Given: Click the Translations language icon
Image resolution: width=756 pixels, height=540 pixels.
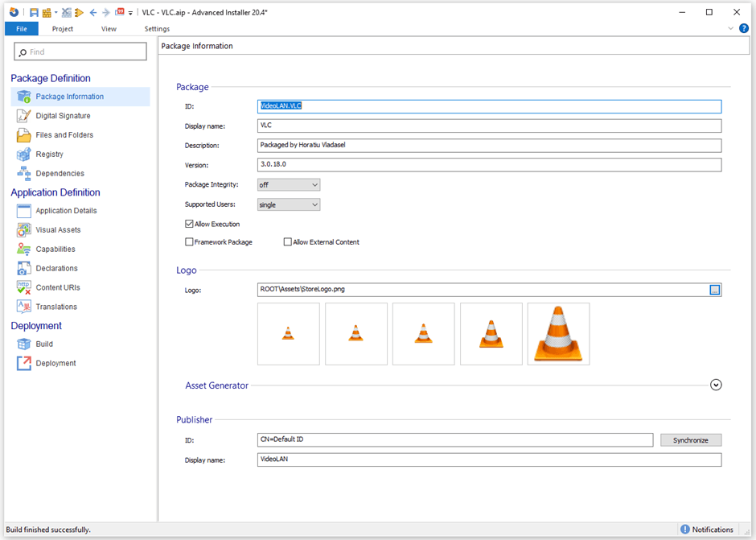Looking at the screenshot, I should pos(23,307).
